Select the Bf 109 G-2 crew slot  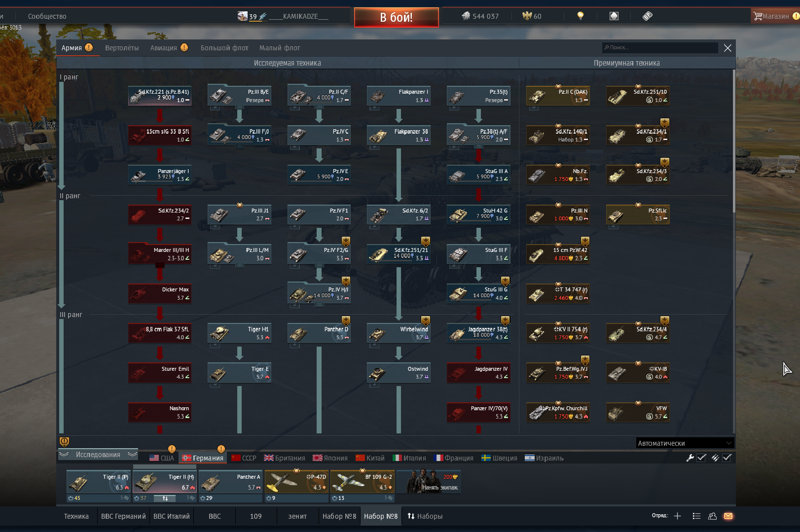[x=362, y=482]
